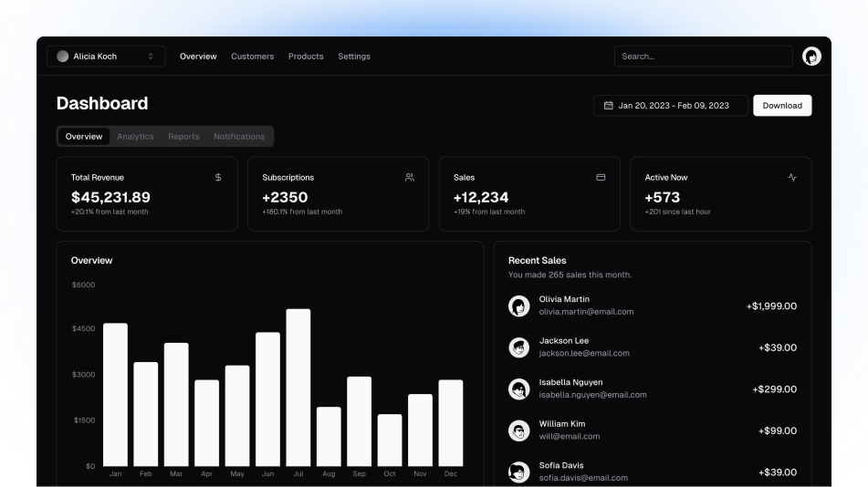Click Jackson Lee's avatar icon

point(519,347)
